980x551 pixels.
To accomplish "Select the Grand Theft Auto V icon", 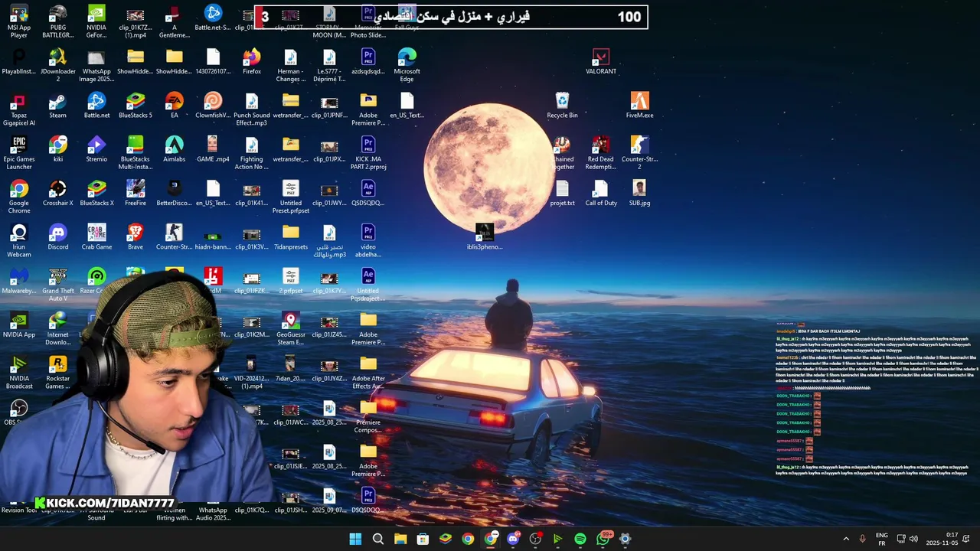I will tap(57, 284).
